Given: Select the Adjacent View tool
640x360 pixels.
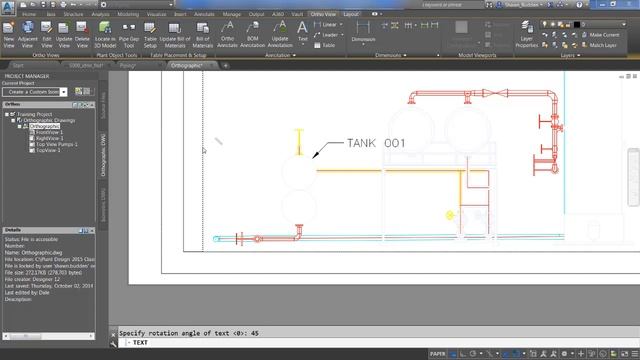Looking at the screenshot, I should tap(27, 35).
